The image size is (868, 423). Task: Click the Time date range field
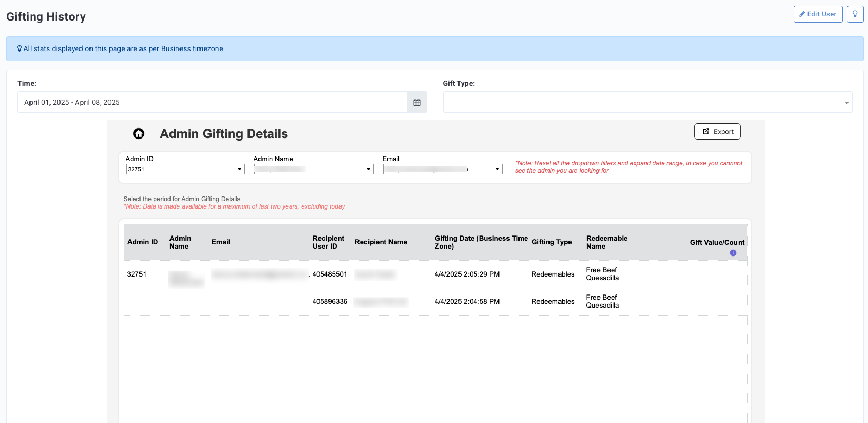[x=212, y=102]
